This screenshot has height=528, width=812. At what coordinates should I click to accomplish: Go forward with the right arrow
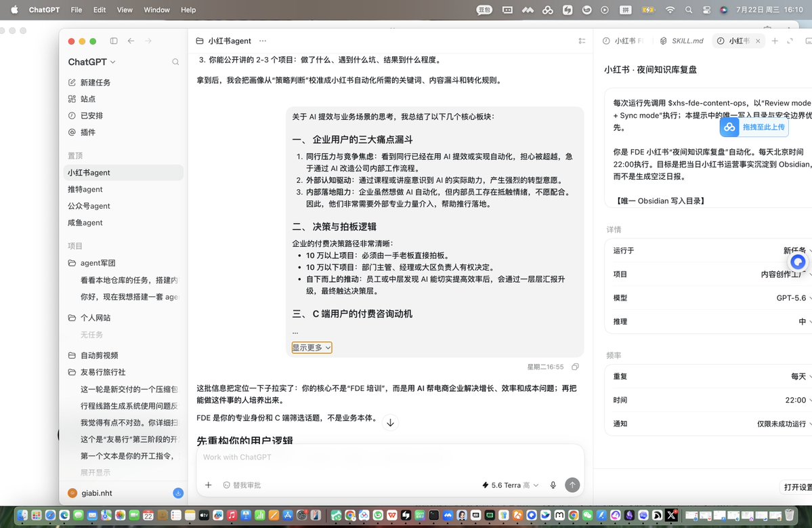148,41
